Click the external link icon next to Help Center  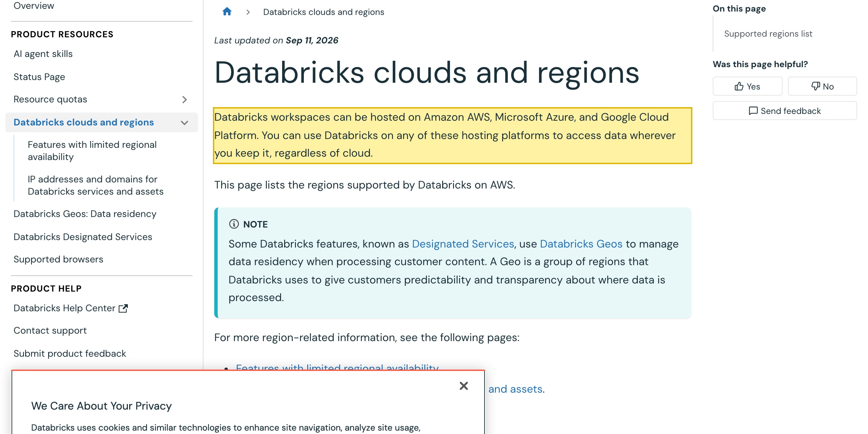click(123, 308)
